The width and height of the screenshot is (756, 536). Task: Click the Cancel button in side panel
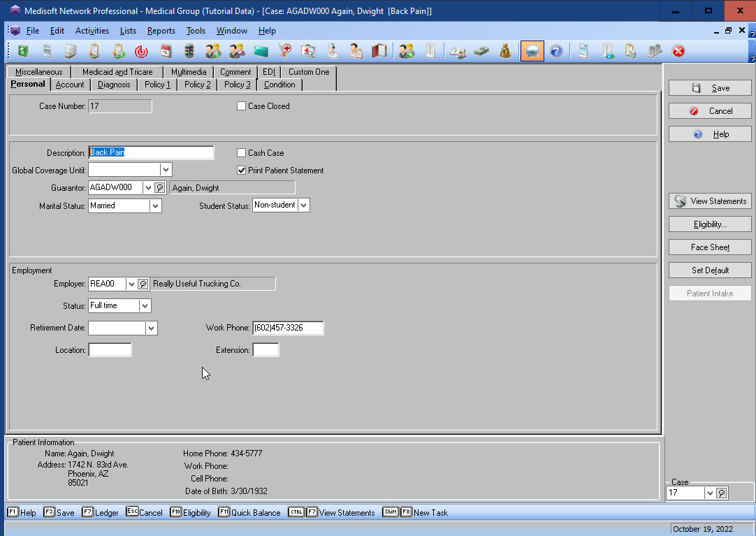(710, 111)
